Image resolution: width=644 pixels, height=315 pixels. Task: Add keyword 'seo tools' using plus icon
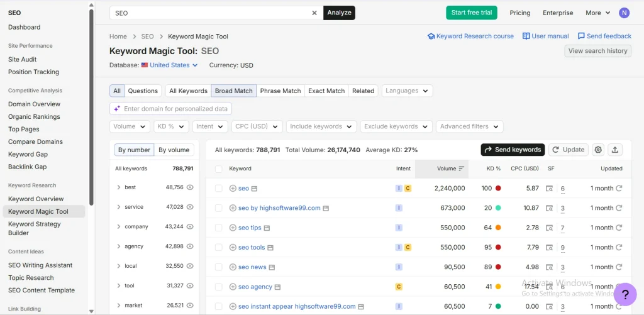(233, 247)
